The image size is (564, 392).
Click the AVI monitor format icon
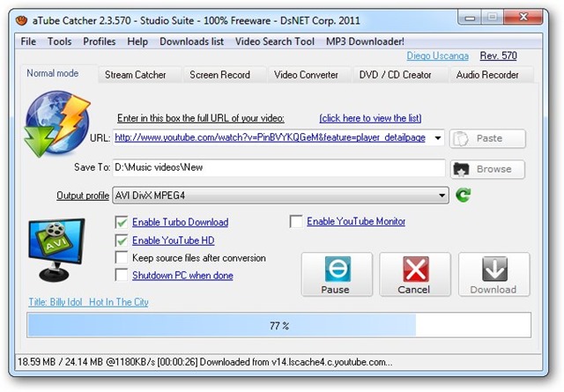point(56,249)
